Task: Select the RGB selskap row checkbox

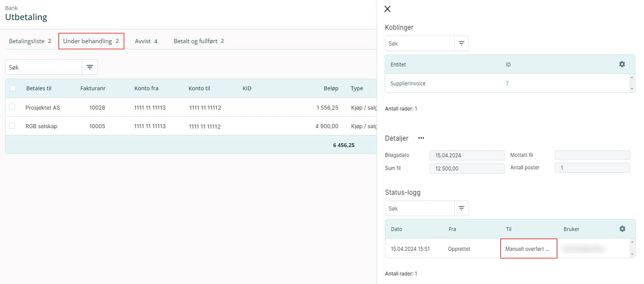Action: (12, 126)
